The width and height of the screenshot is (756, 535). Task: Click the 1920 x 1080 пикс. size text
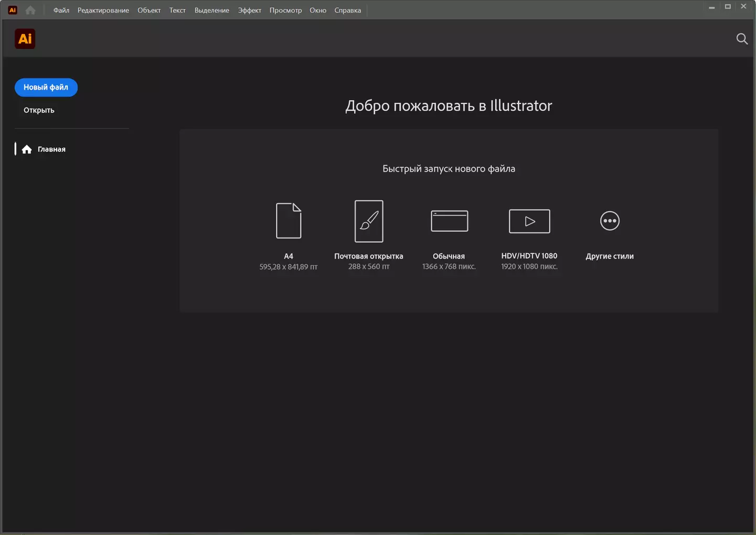[x=529, y=267]
